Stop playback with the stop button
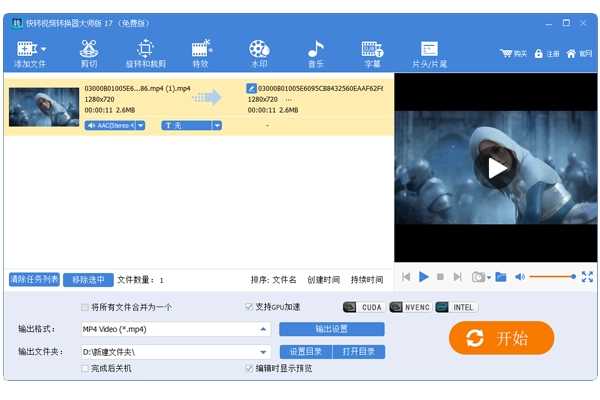This screenshot has height=400, width=600. 440,277
